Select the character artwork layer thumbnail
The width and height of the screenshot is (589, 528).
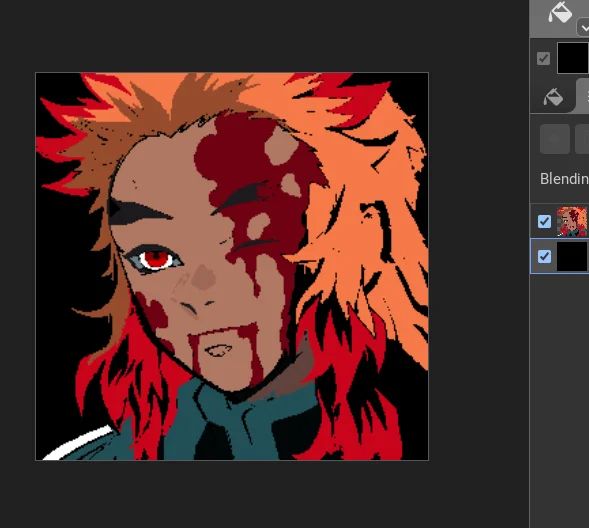(572, 222)
